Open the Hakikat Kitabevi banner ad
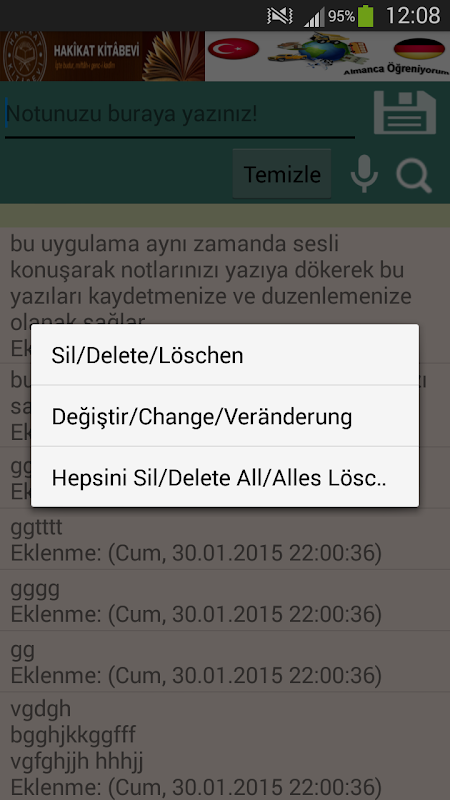 103,56
